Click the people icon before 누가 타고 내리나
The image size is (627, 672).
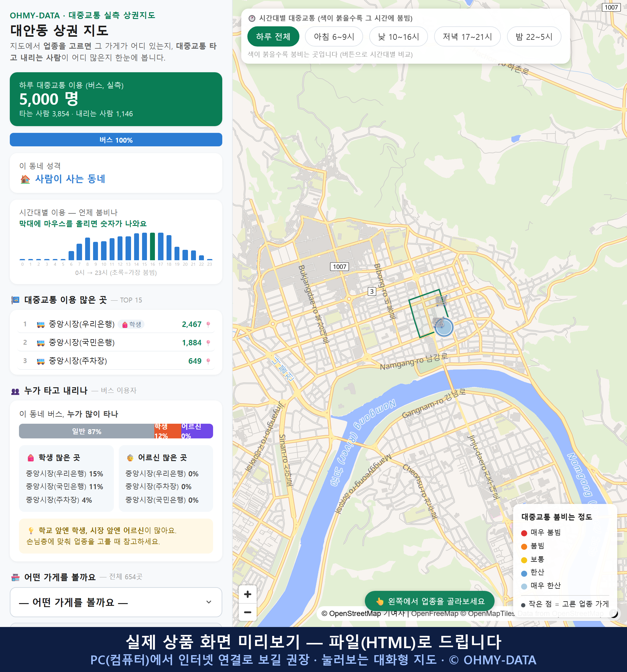click(15, 391)
